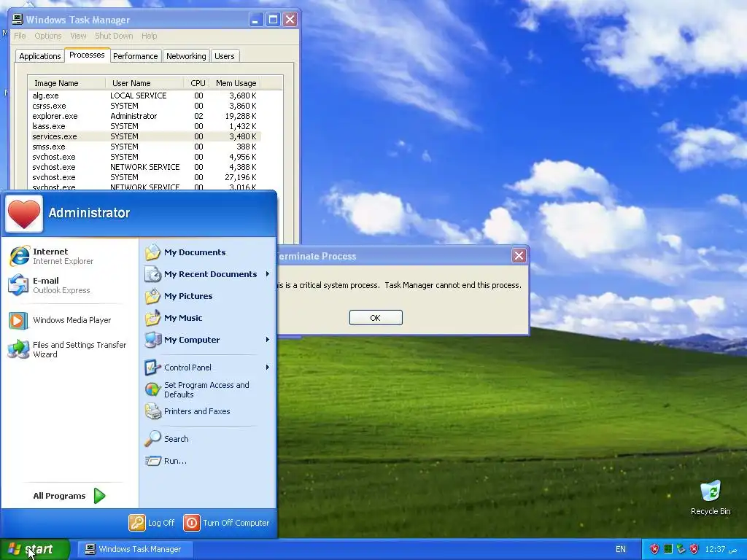This screenshot has width=747, height=560.
Task: Click the Start button
Action: click(x=35, y=550)
